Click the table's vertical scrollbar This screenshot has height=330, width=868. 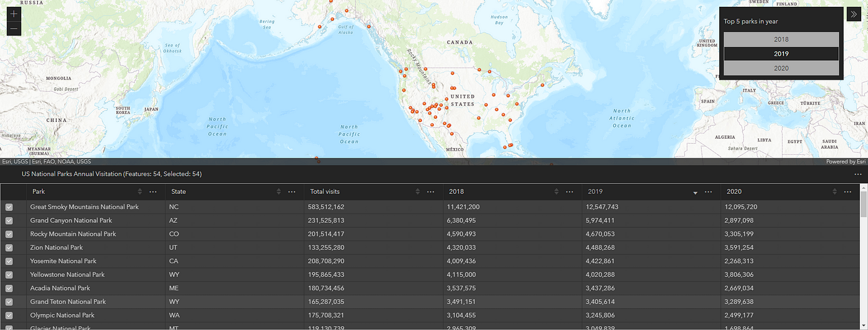pyautogui.click(x=864, y=257)
